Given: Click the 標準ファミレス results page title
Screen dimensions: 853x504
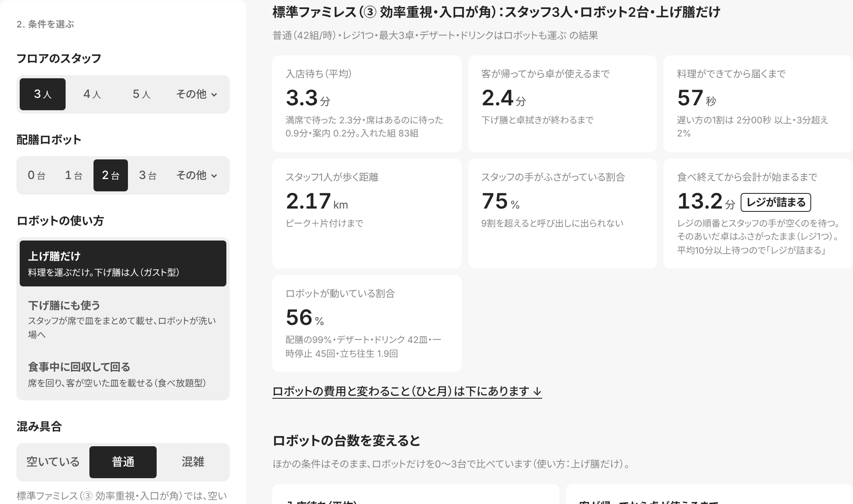Looking at the screenshot, I should coord(496,12).
